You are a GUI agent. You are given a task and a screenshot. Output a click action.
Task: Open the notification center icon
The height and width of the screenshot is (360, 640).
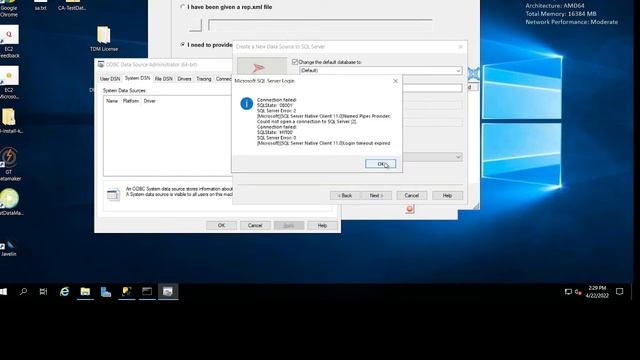click(x=620, y=291)
